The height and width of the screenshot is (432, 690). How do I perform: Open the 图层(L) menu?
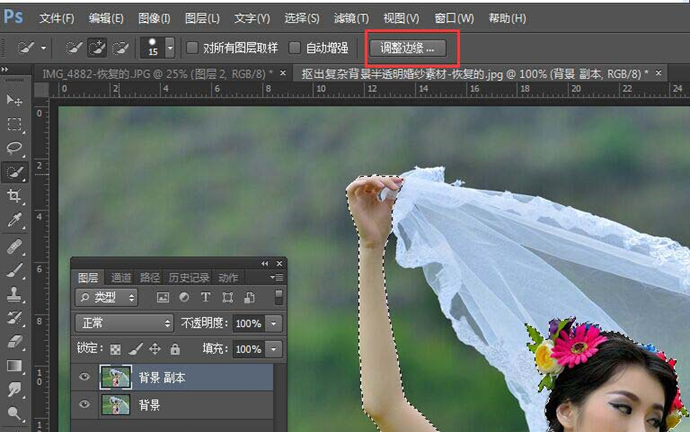202,18
